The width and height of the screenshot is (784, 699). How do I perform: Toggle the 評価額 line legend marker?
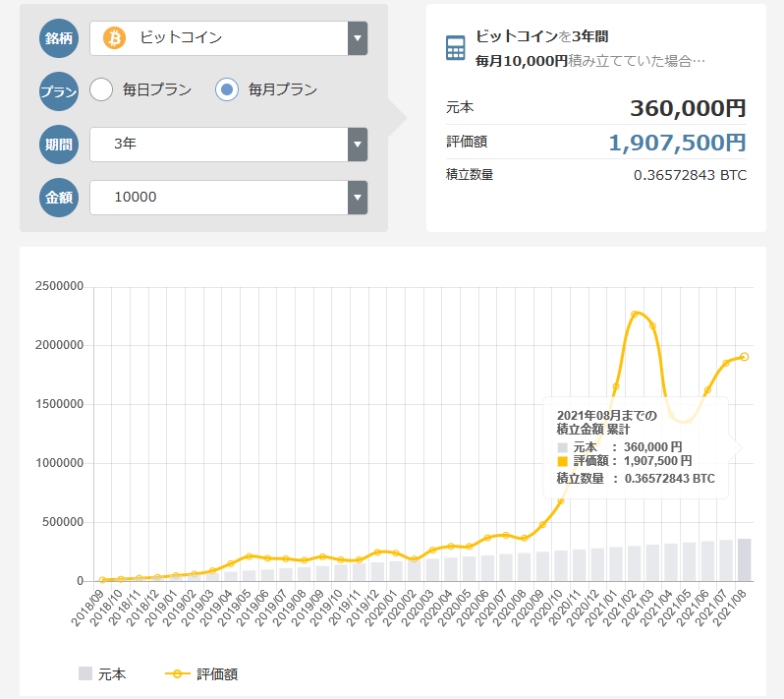pos(177,673)
